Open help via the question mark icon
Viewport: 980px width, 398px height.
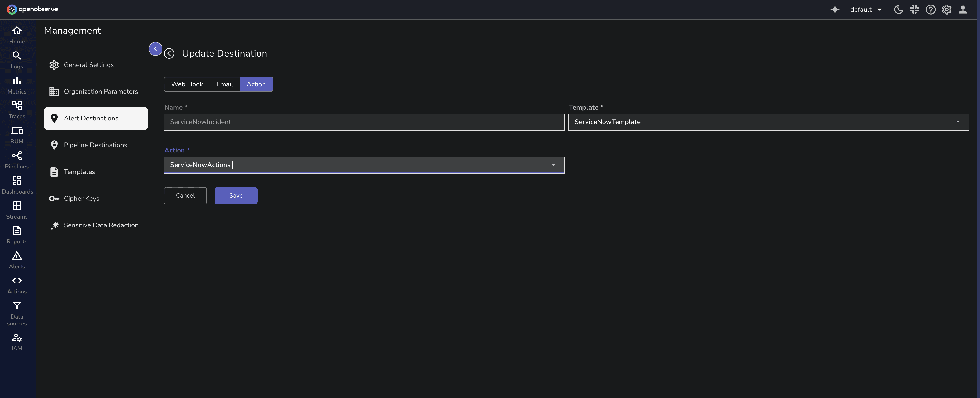coord(931,10)
